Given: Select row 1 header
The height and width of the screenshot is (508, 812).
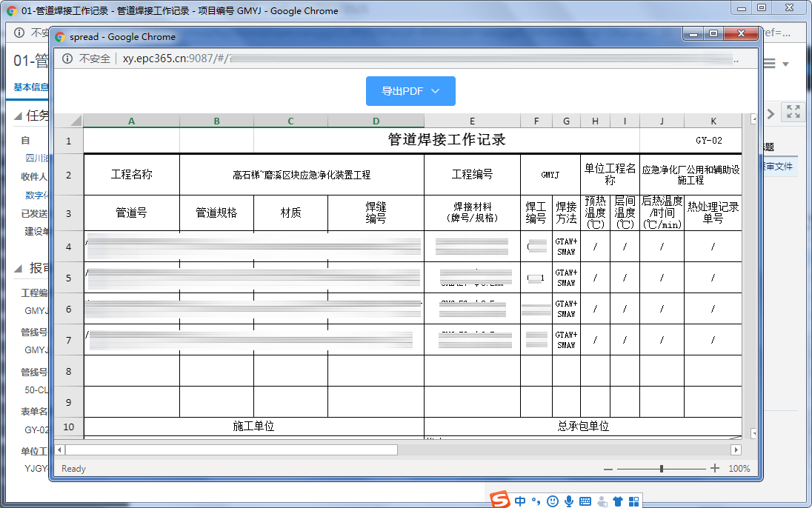Looking at the screenshot, I should 68,141.
